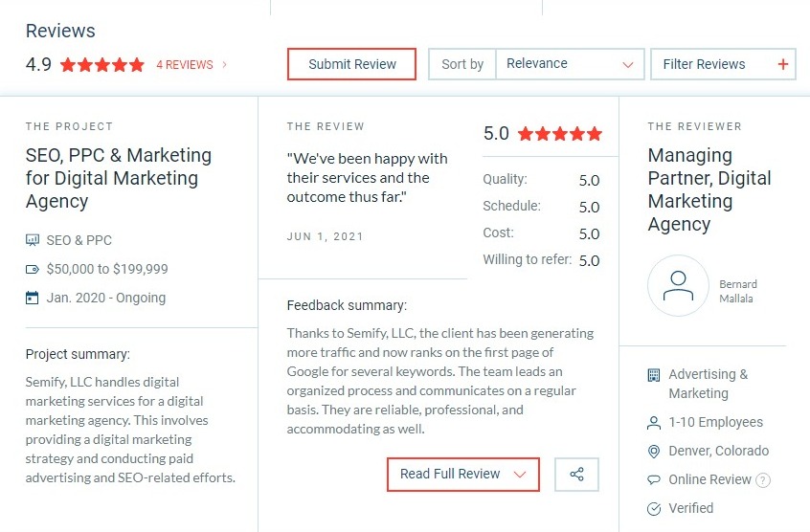Click the Online Review help question-mark icon
Screen dimensions: 810x532
tap(762, 480)
